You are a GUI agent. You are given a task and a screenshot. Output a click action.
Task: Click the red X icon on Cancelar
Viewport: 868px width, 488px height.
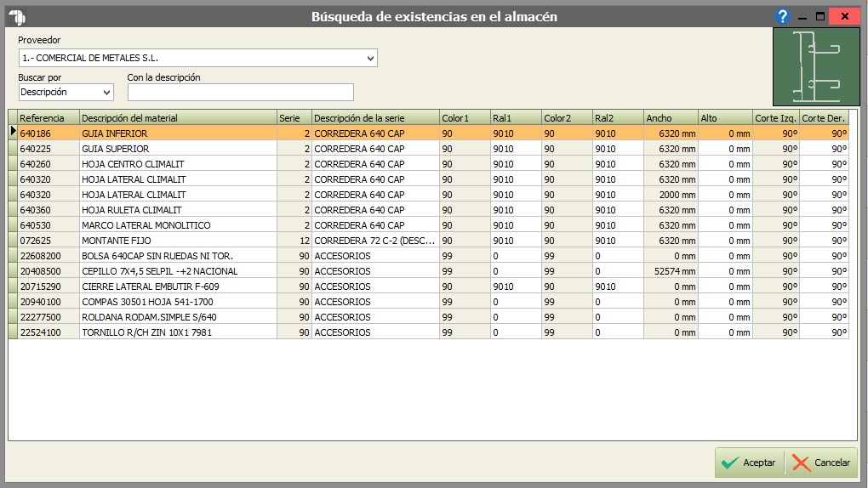pyautogui.click(x=801, y=462)
